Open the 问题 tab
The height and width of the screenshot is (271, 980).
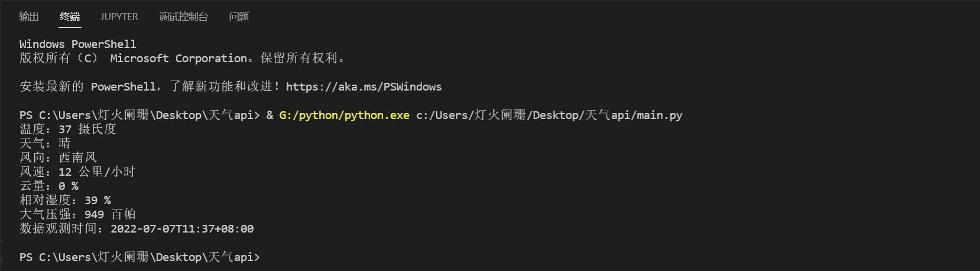[x=239, y=17]
